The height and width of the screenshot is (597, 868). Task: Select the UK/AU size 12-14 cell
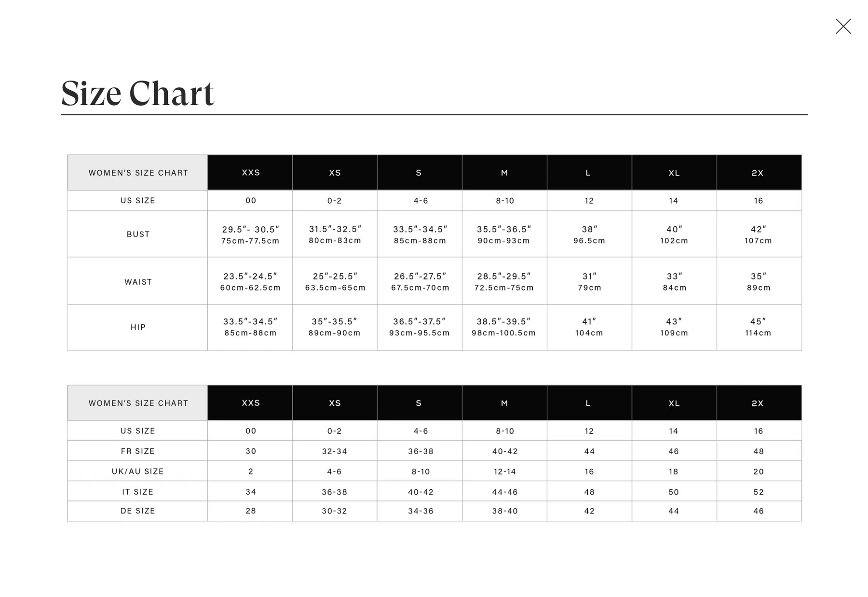504,472
